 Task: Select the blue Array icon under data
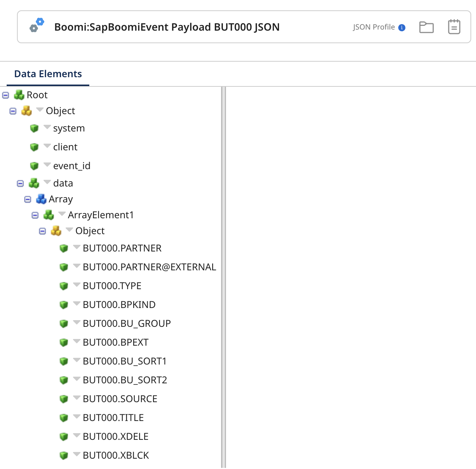(41, 199)
